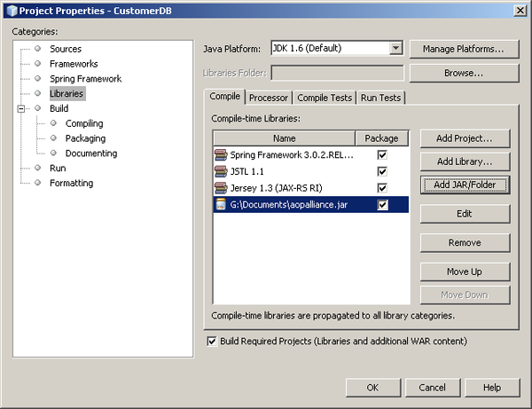Image resolution: width=532 pixels, height=409 pixels.
Task: Select the Libraries category
Action: [x=66, y=94]
